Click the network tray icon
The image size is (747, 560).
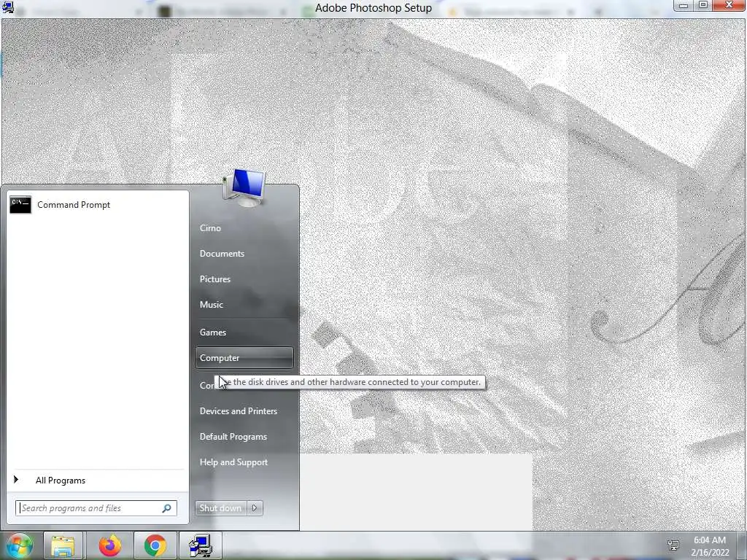click(673, 545)
